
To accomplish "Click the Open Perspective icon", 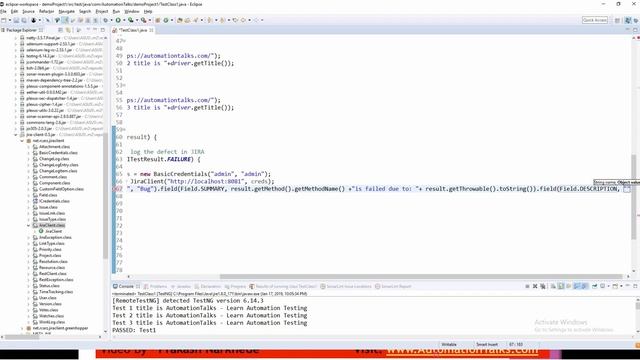I will coord(618,20).
